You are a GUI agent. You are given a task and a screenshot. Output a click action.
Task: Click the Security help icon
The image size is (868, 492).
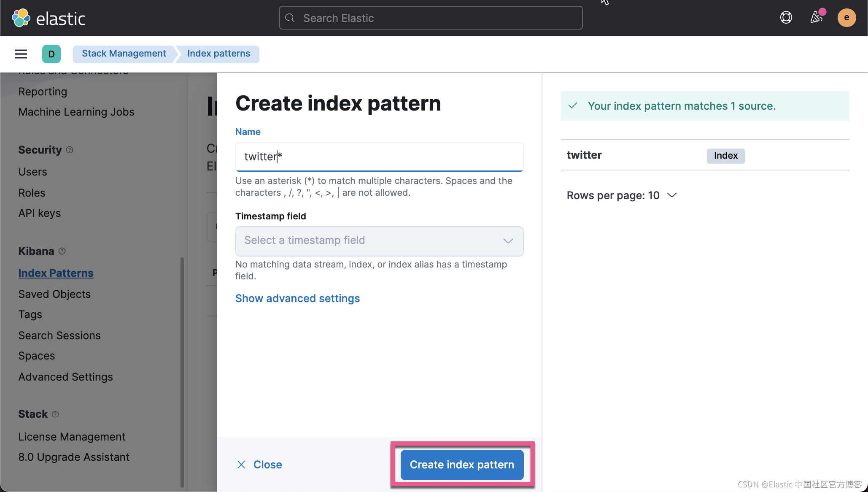pyautogui.click(x=70, y=150)
